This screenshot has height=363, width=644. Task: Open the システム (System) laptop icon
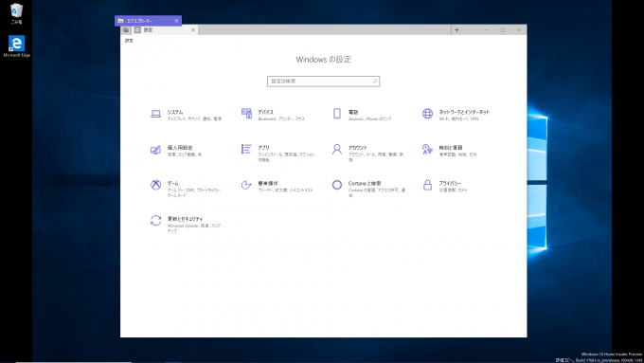pyautogui.click(x=155, y=114)
